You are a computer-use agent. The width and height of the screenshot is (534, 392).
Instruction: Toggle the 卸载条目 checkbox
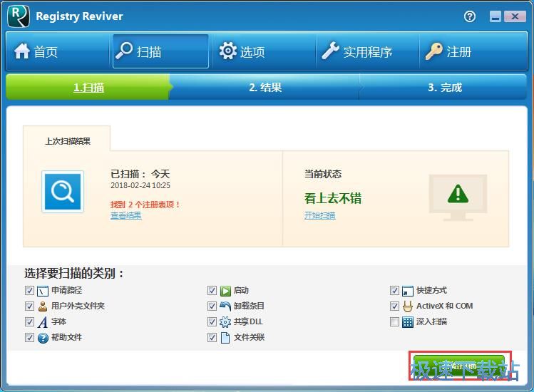212,306
